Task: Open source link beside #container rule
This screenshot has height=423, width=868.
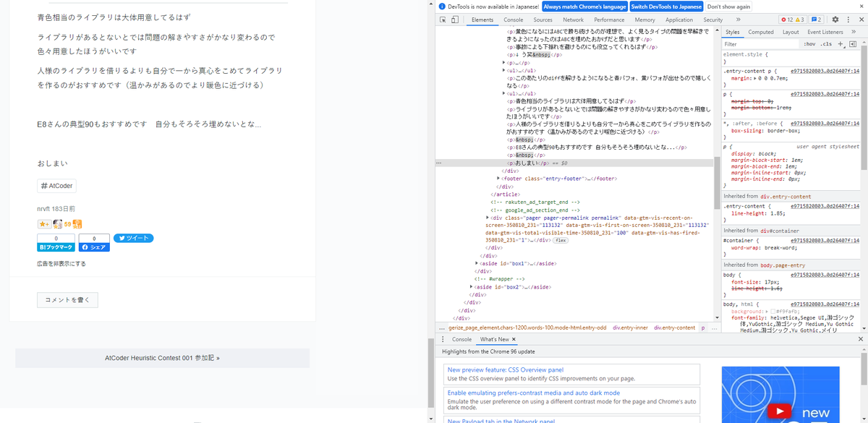Action: pos(825,239)
